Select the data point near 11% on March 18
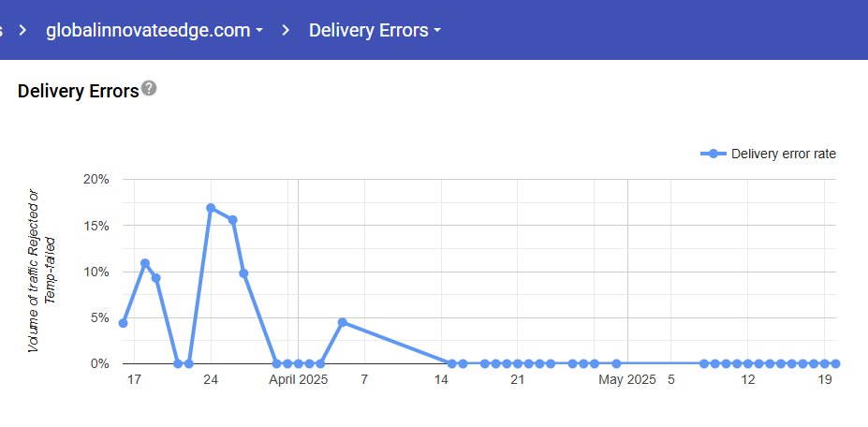 [145, 263]
